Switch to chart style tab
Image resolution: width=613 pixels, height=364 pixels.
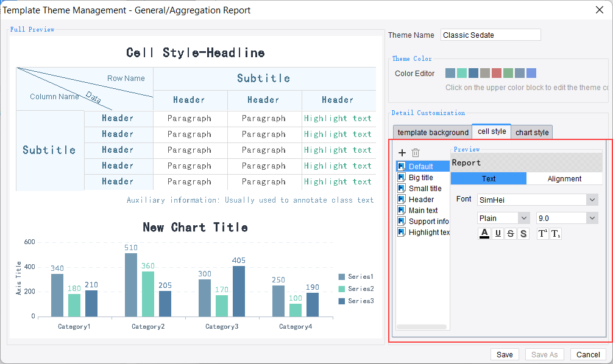tap(532, 133)
